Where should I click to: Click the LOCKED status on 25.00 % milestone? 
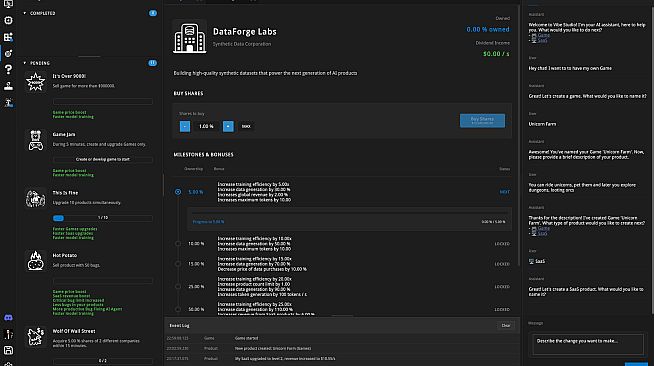[502, 287]
